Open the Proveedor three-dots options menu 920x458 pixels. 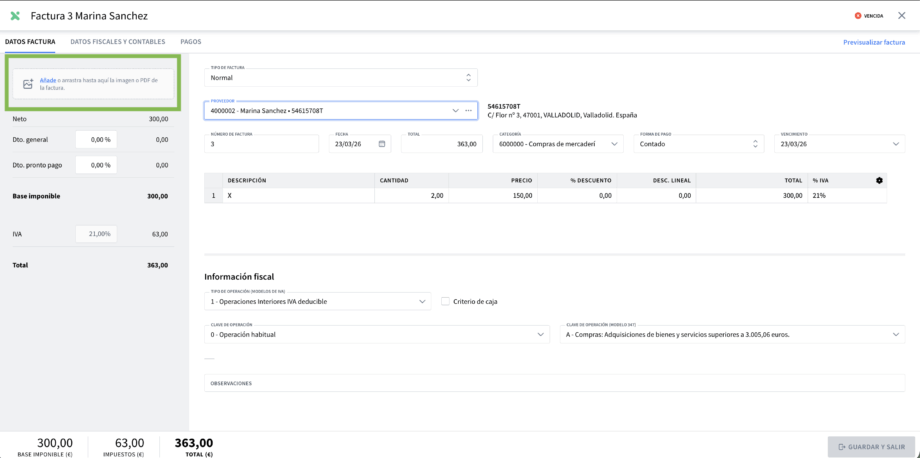[468, 110]
